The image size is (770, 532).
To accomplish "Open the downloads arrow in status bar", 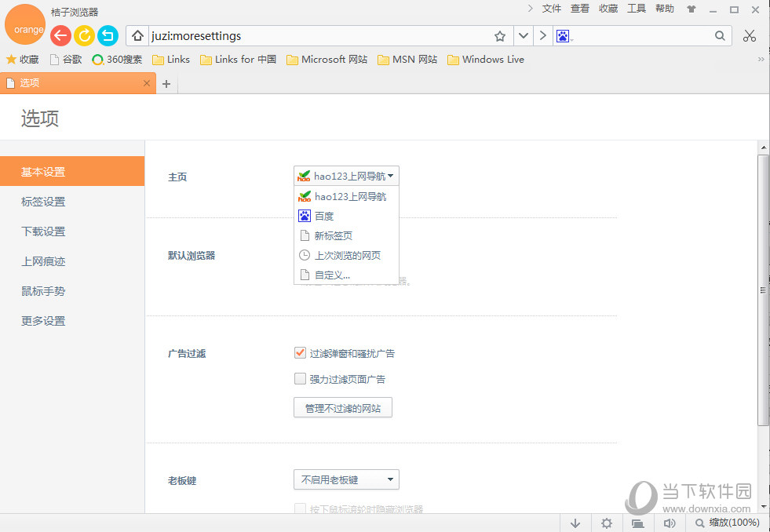I will click(575, 523).
